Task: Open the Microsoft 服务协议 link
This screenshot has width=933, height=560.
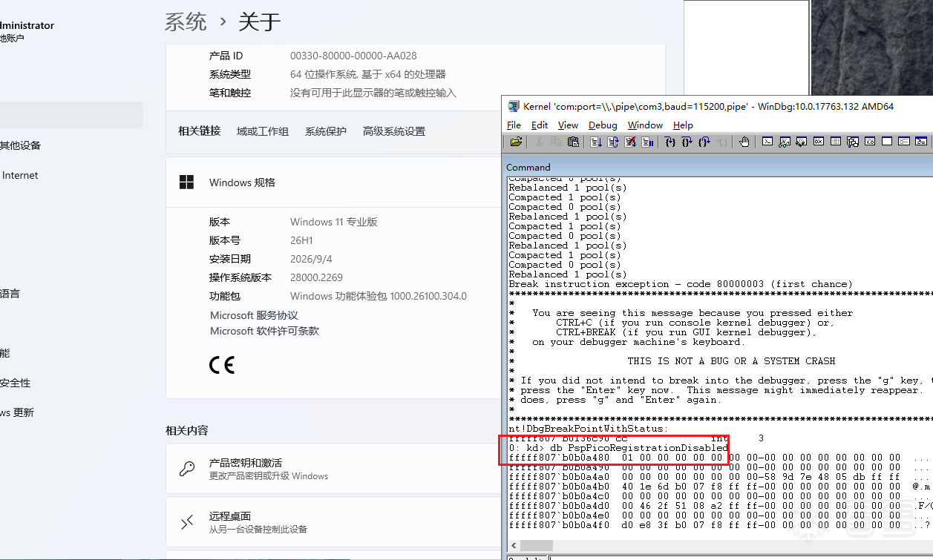Action: coord(254,315)
